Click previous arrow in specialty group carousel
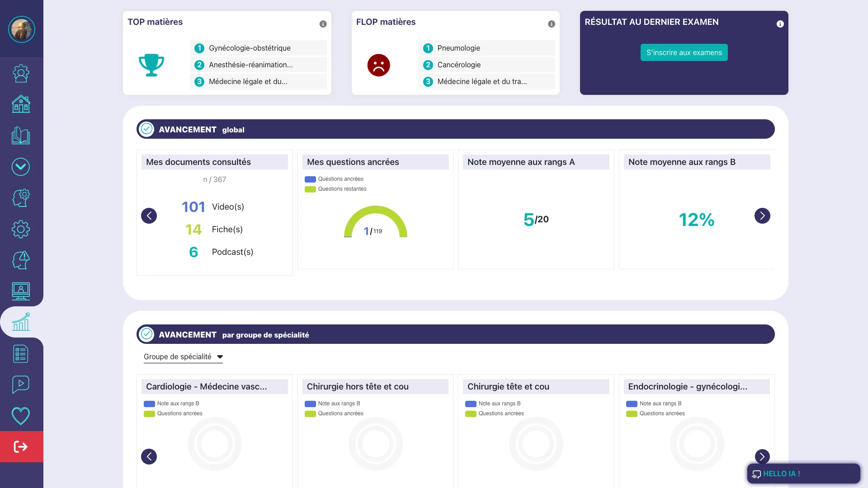The image size is (868, 488). pyautogui.click(x=149, y=456)
